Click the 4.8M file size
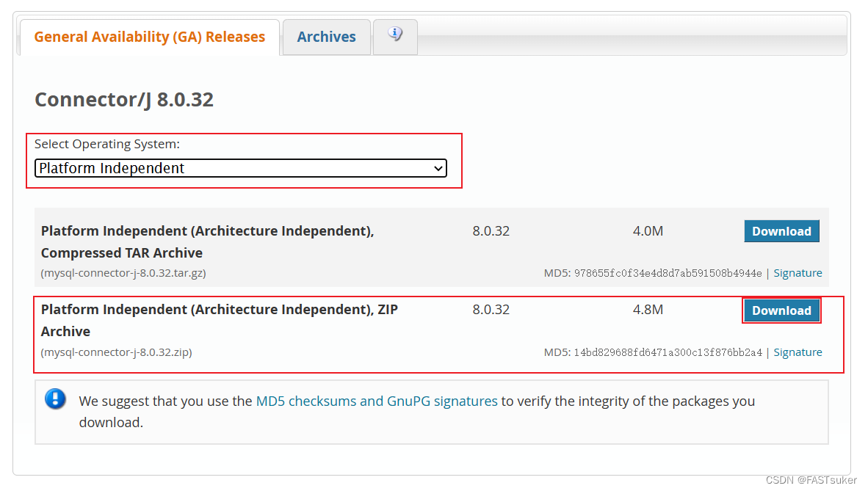868x491 pixels. 648,310
